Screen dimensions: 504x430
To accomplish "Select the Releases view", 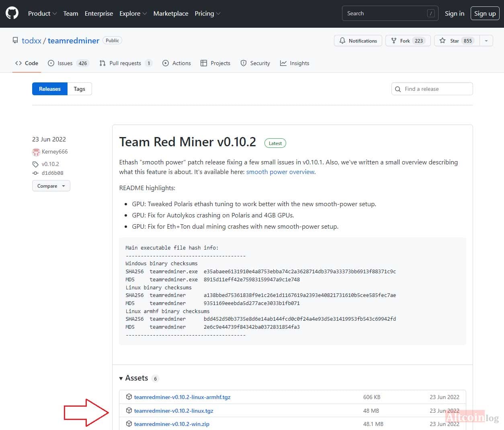I will 50,89.
